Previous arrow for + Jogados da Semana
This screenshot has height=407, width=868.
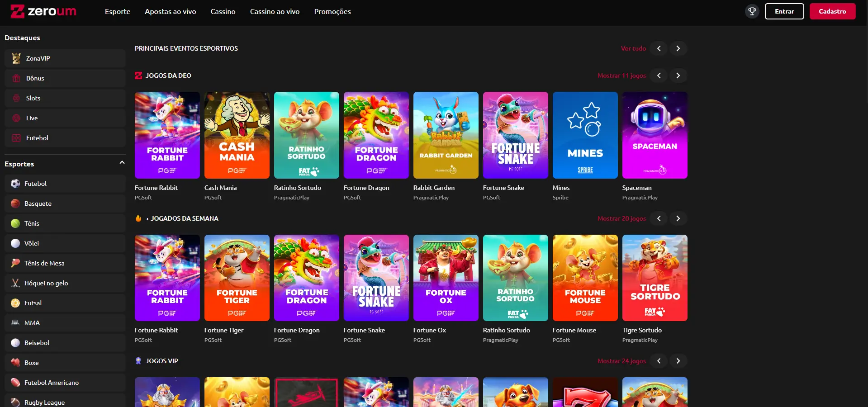659,218
